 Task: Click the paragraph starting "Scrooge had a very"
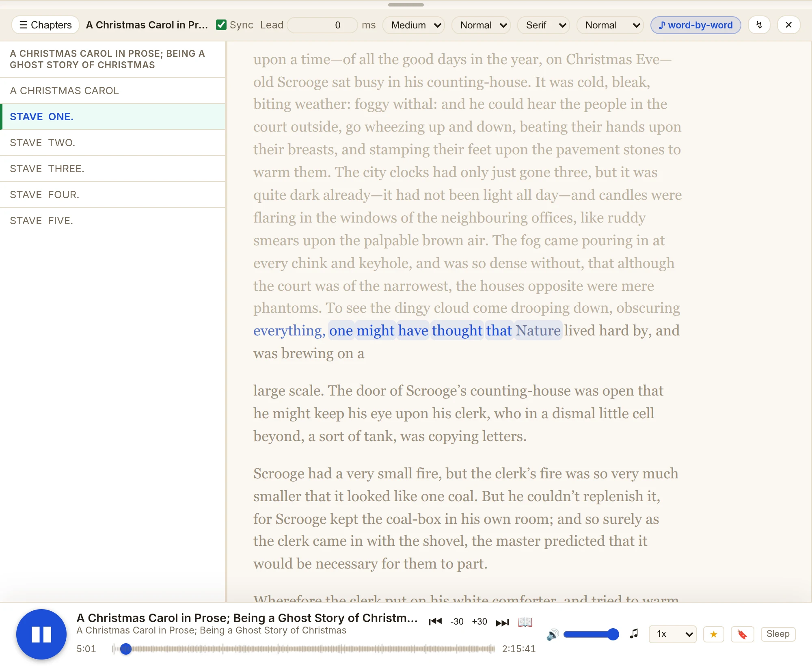pos(466,519)
